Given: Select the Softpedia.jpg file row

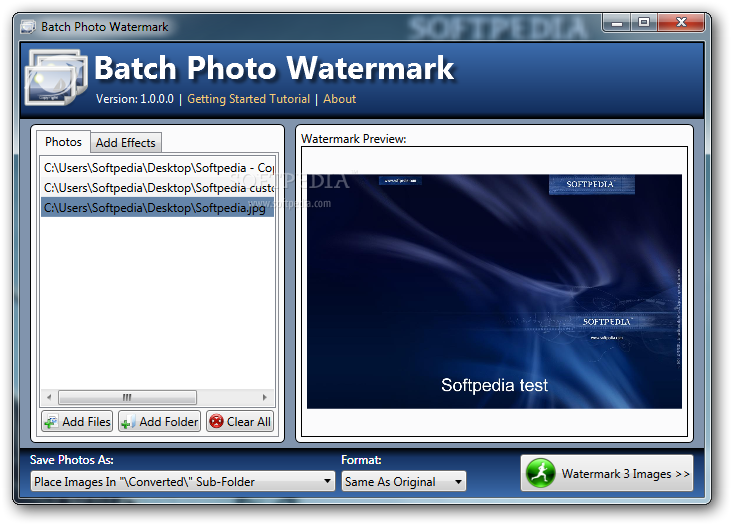Looking at the screenshot, I should coord(158,208).
